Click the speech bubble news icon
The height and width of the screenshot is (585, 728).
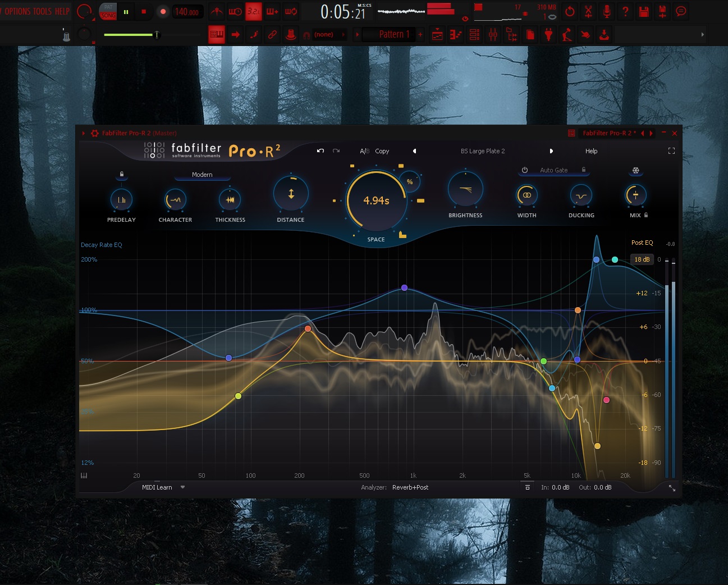[681, 11]
